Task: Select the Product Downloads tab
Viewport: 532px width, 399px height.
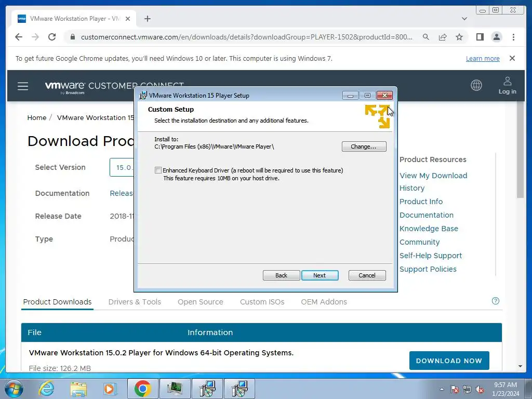Action: (57, 302)
